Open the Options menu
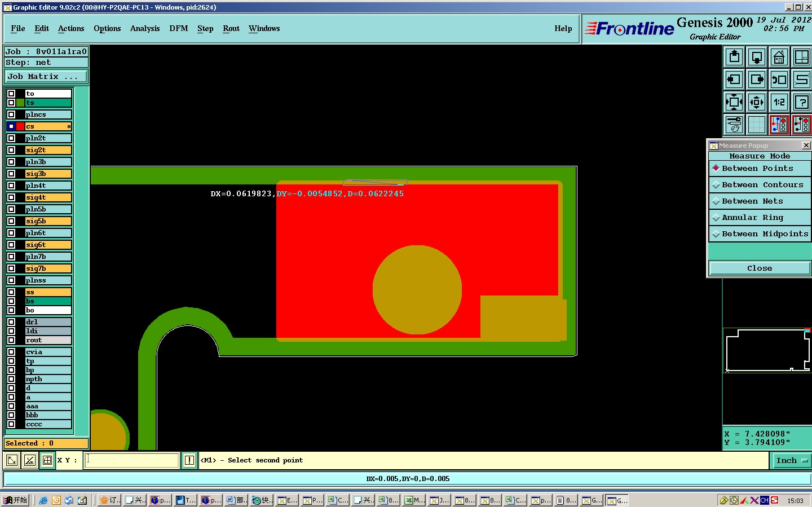The image size is (812, 507). pos(107,29)
